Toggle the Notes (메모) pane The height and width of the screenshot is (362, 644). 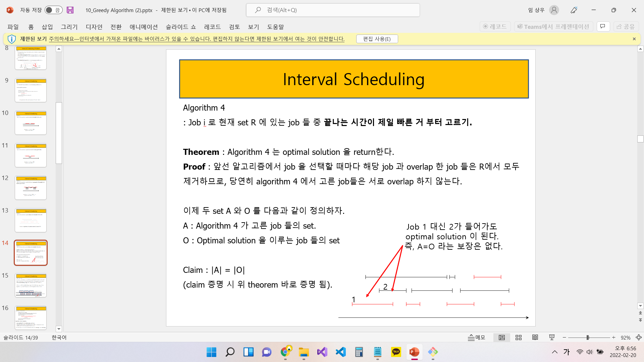(x=476, y=338)
